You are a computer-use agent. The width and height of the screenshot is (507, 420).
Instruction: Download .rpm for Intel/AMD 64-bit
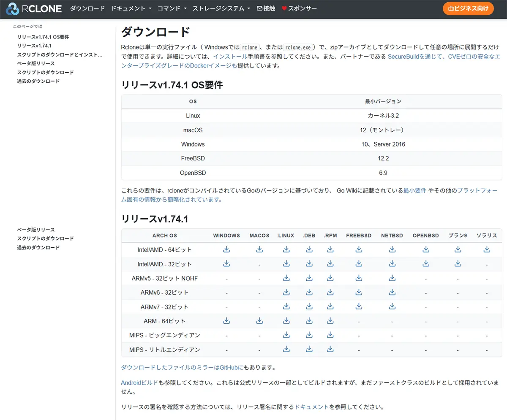point(330,249)
